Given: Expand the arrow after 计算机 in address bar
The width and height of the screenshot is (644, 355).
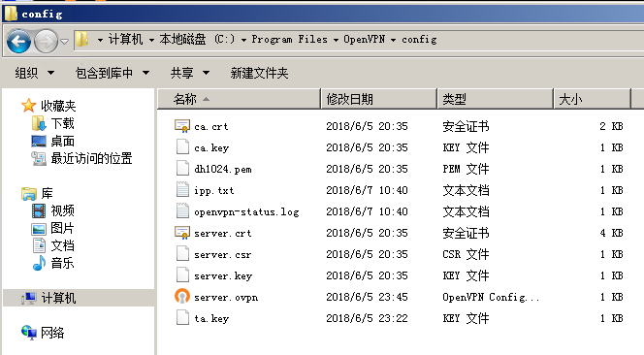Looking at the screenshot, I should point(151,40).
